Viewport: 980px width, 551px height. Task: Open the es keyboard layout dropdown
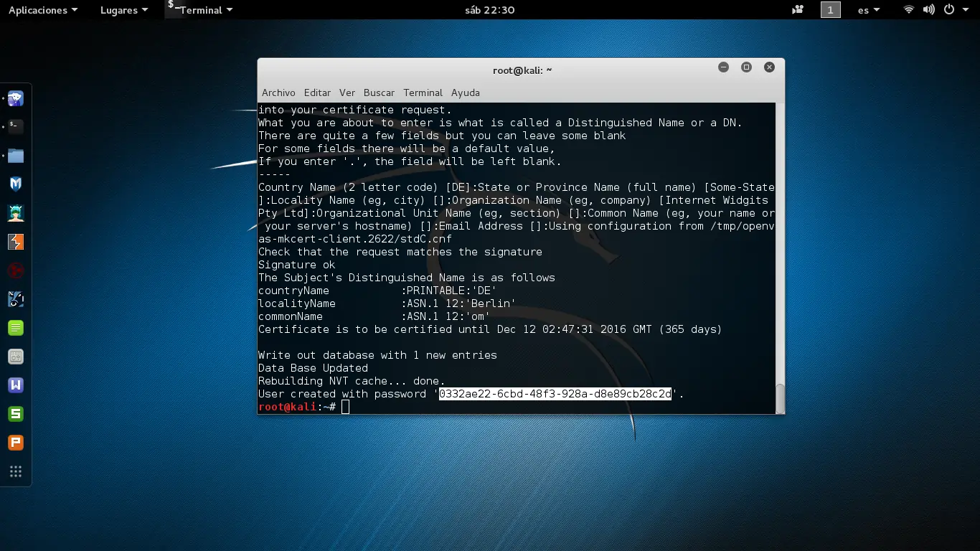pyautogui.click(x=869, y=10)
